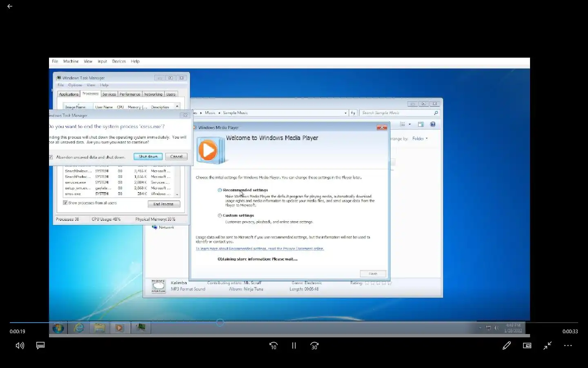Open the Privacy Statement online link

click(260, 249)
